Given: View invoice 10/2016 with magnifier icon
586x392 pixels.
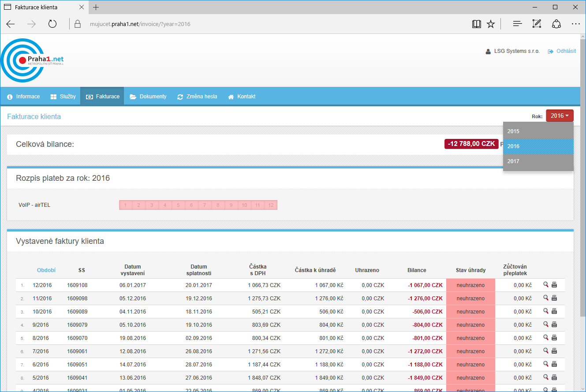Looking at the screenshot, I should [x=546, y=311].
